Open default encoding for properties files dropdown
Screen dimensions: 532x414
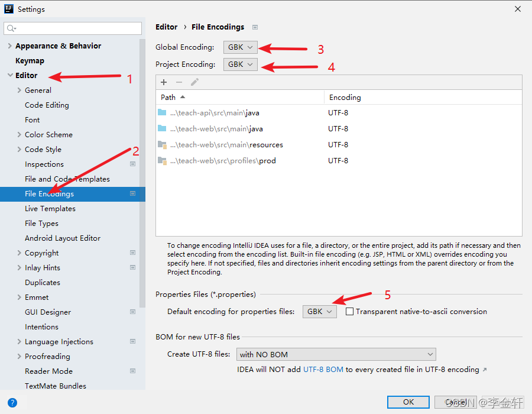320,312
